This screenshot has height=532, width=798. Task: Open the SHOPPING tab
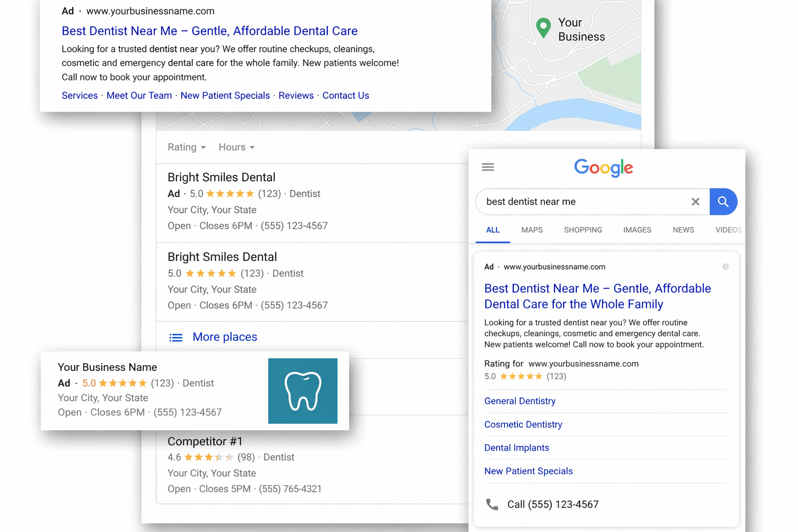(x=582, y=230)
